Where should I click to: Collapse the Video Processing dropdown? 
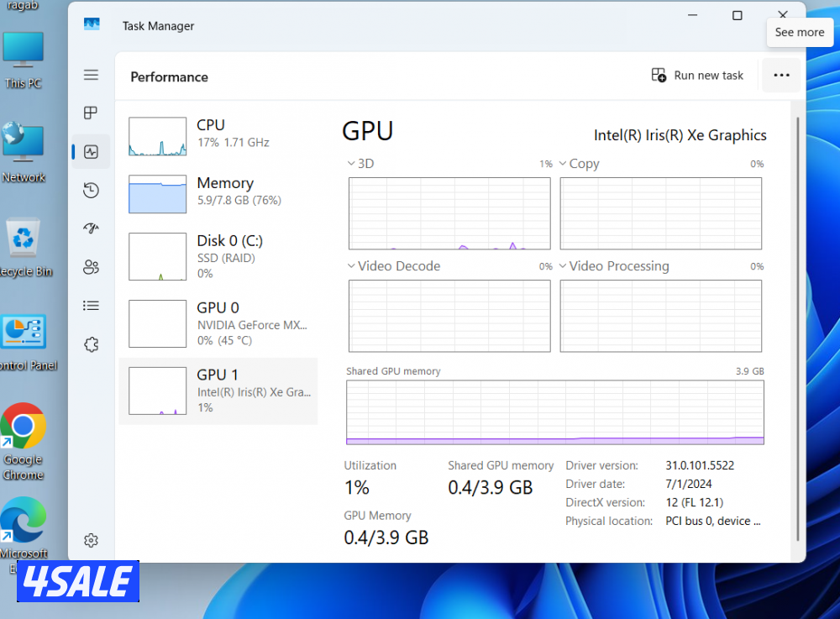point(563,265)
